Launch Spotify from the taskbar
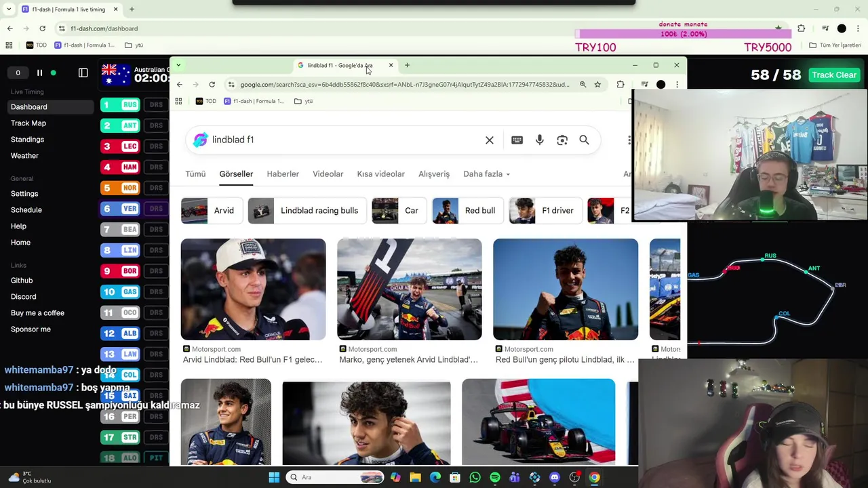 click(495, 477)
